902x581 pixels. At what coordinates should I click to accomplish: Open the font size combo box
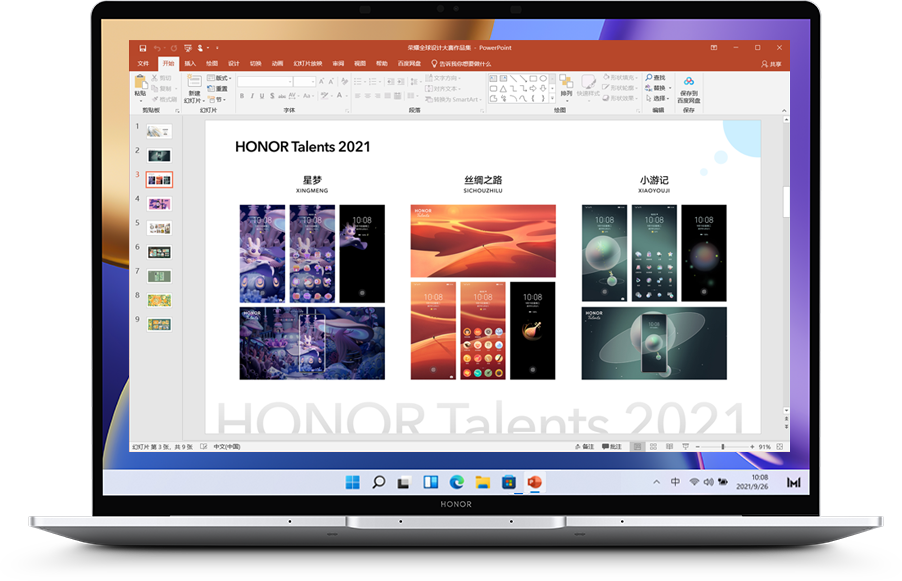(x=304, y=82)
